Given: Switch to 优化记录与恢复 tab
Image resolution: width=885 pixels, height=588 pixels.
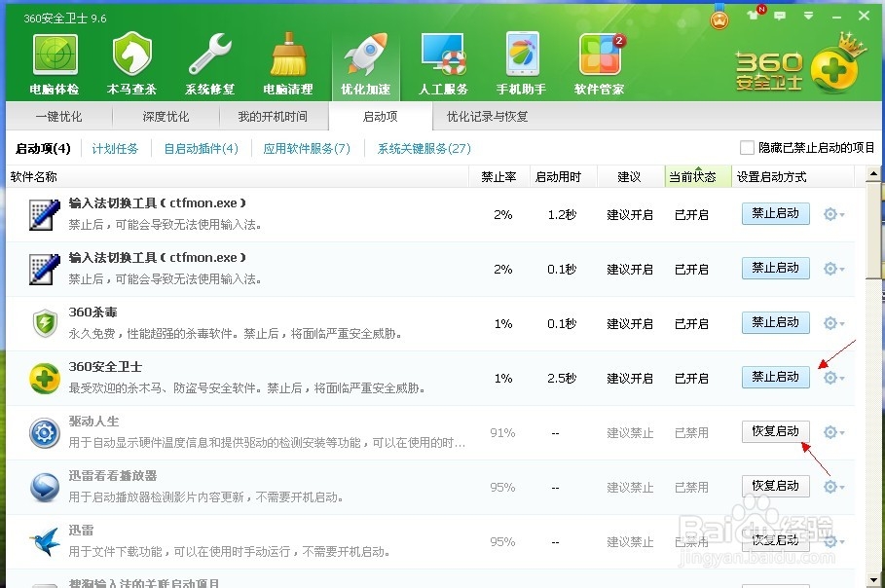Looking at the screenshot, I should click(488, 117).
